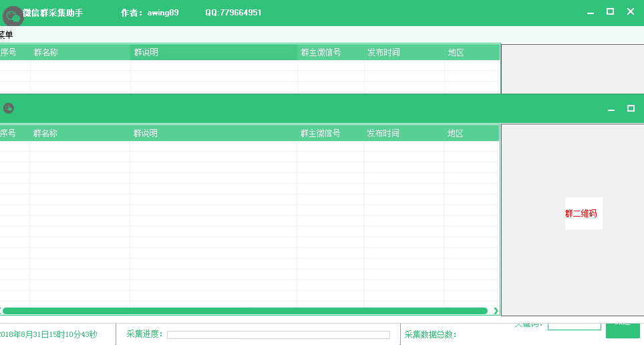Screen dimensions: 644x345
Task: Click the keyword input field
Action: (574, 326)
